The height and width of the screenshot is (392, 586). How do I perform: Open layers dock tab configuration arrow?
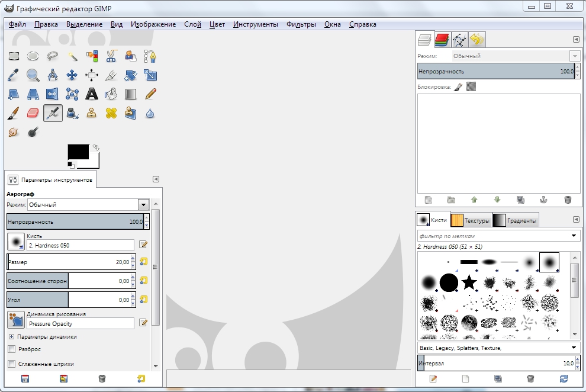pos(576,39)
